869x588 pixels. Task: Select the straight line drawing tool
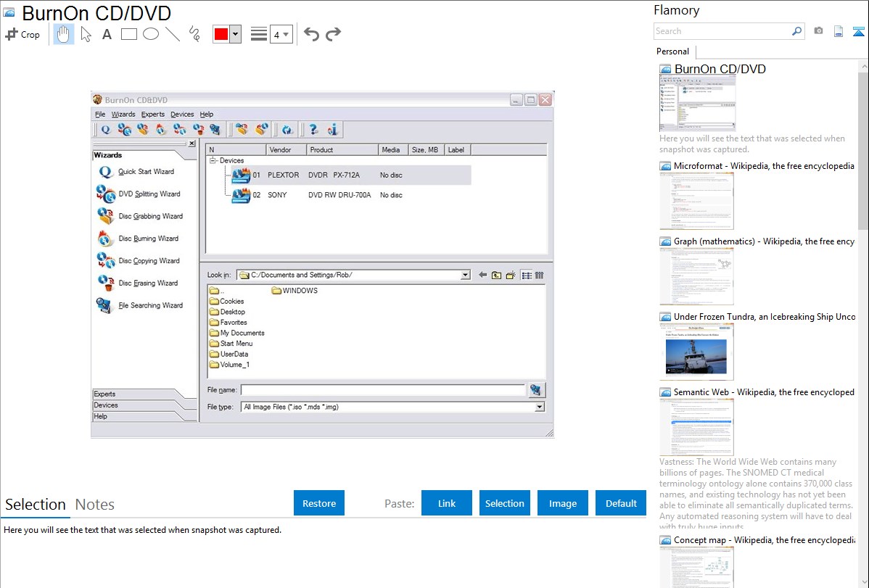[173, 34]
